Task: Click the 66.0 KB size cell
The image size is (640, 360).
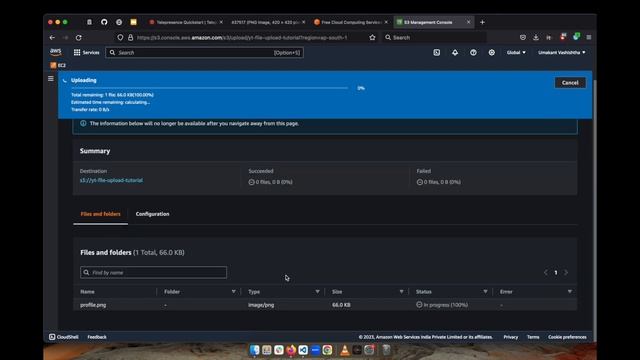Action: point(341,305)
